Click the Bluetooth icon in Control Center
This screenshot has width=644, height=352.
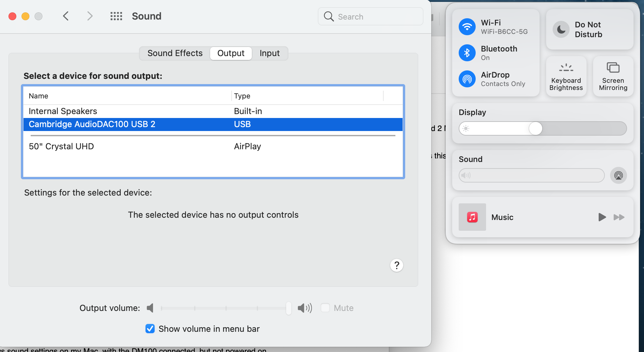coord(467,53)
